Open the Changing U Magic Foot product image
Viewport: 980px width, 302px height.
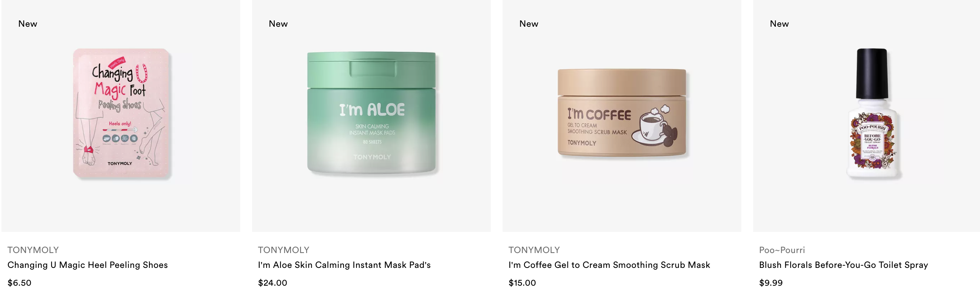point(121,113)
